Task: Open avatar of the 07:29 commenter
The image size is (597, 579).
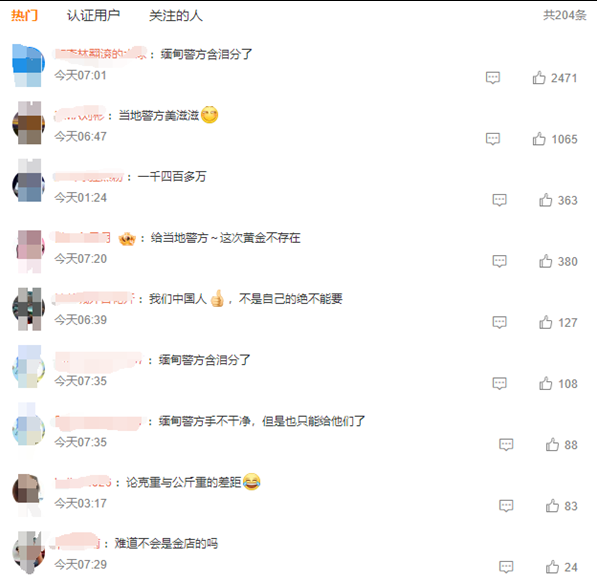Action: coord(29,552)
